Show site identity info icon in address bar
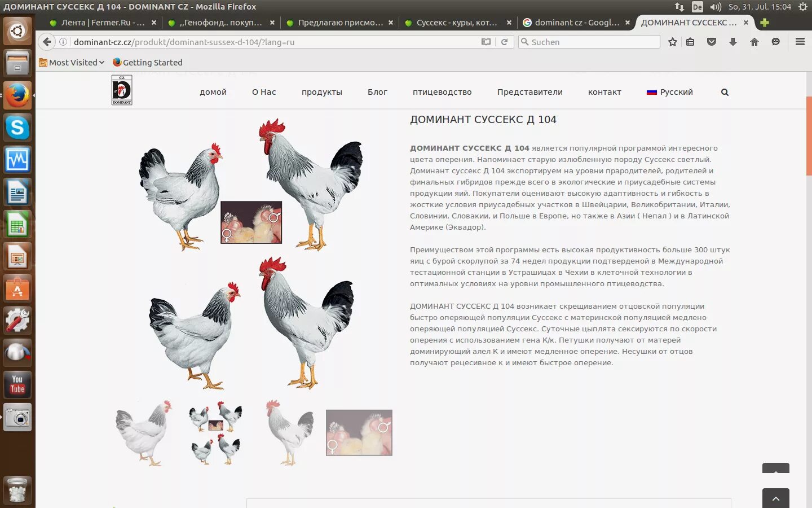This screenshot has width=812, height=508. (x=63, y=42)
